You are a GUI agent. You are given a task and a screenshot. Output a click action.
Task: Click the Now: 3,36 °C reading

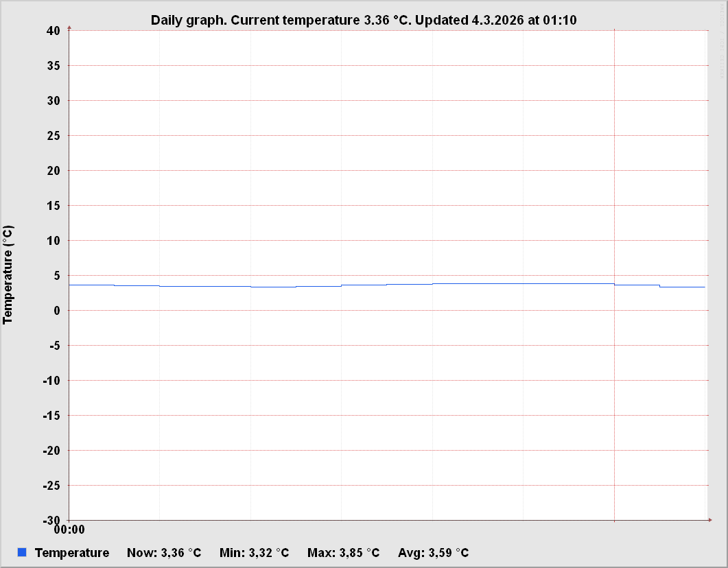pos(164,553)
